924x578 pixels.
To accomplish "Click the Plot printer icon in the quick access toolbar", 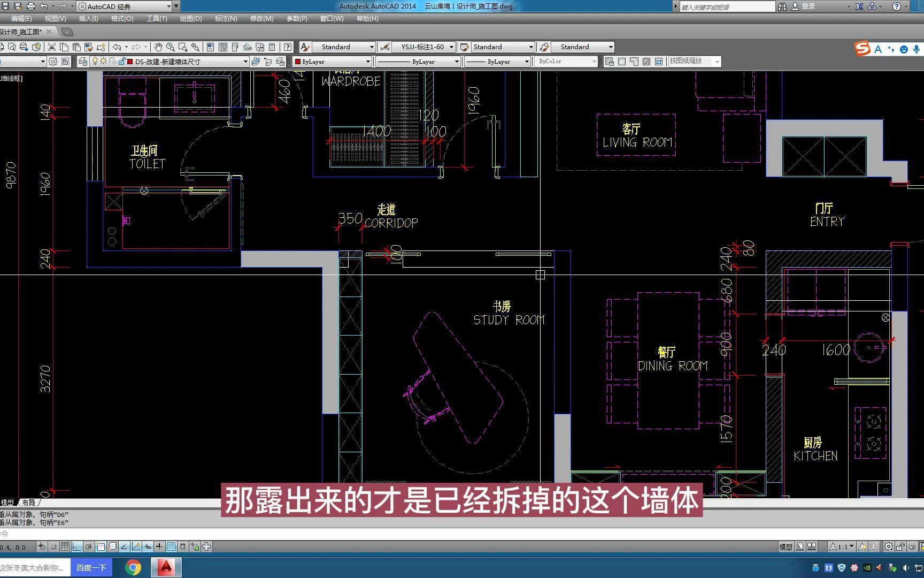I will 30,6.
